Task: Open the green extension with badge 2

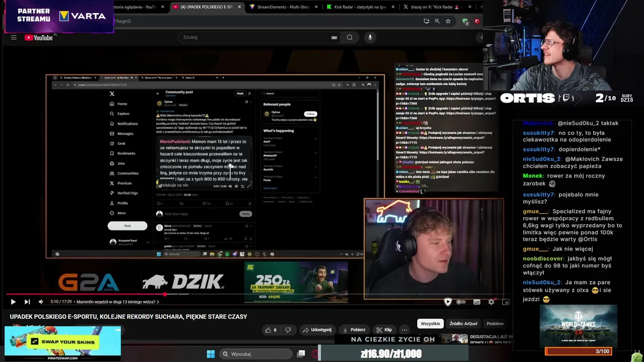Action: tap(465, 21)
